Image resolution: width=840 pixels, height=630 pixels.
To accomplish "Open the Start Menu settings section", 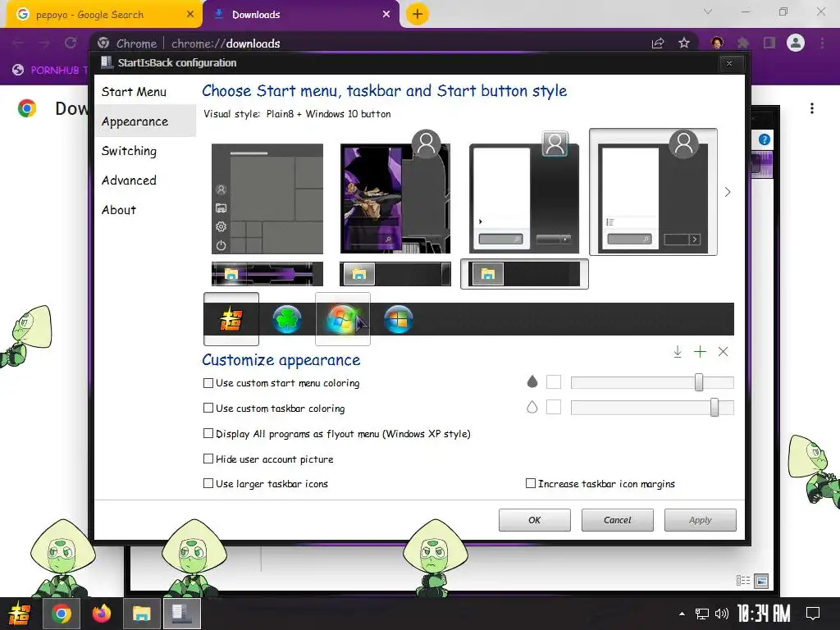I will tap(134, 92).
